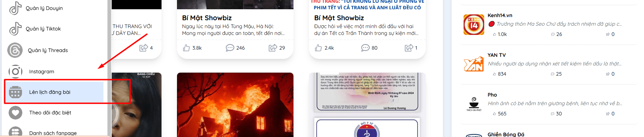Image resolution: width=644 pixels, height=137 pixels.
Task: Click the Tiktok icon in sidebar
Action: point(15,29)
